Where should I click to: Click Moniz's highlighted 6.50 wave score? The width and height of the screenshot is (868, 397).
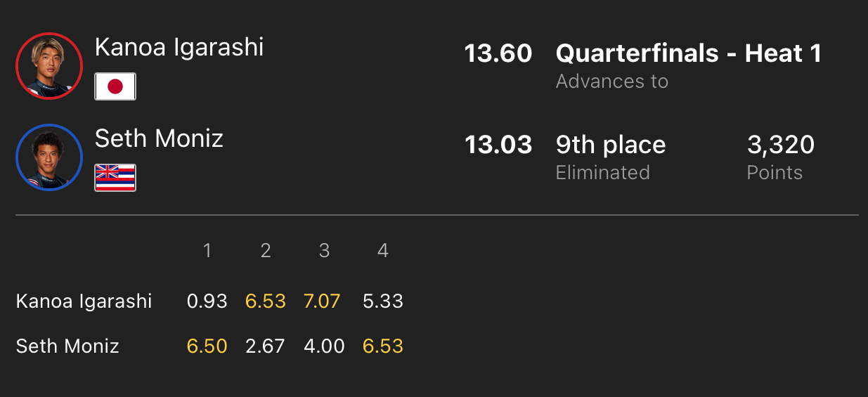coord(207,346)
